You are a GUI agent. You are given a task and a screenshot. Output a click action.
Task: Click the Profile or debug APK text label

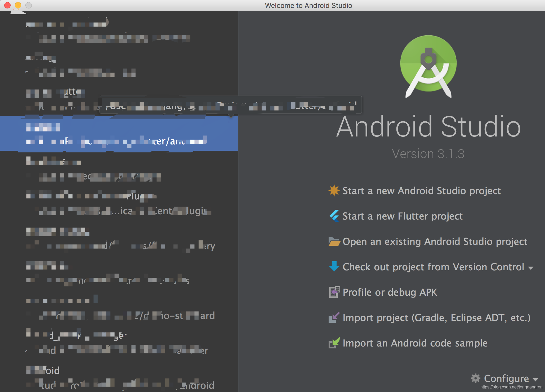(389, 292)
